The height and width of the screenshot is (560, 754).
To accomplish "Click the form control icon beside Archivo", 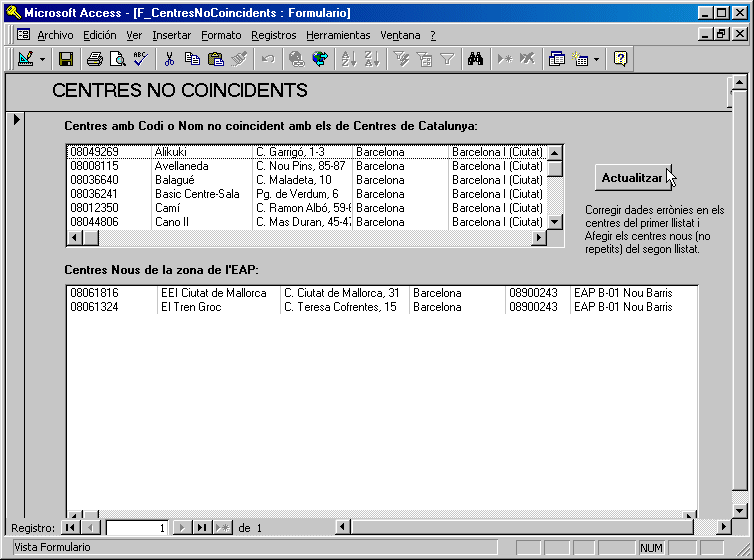I will [23, 35].
